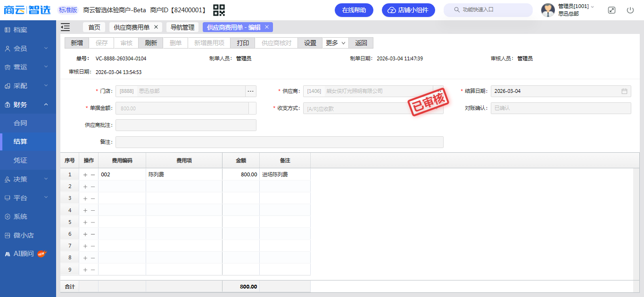Click the fullscreen expand icon
Viewport: 644px width, 297px height.
(x=611, y=10)
